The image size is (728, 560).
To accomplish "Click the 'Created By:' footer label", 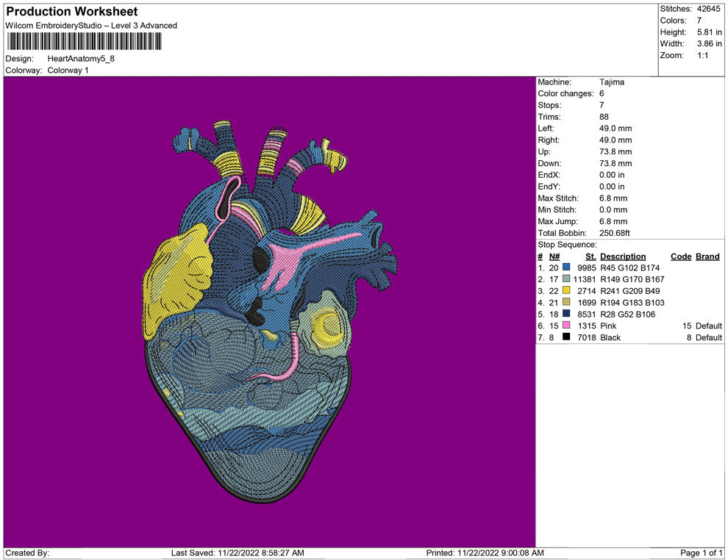I will point(27,553).
